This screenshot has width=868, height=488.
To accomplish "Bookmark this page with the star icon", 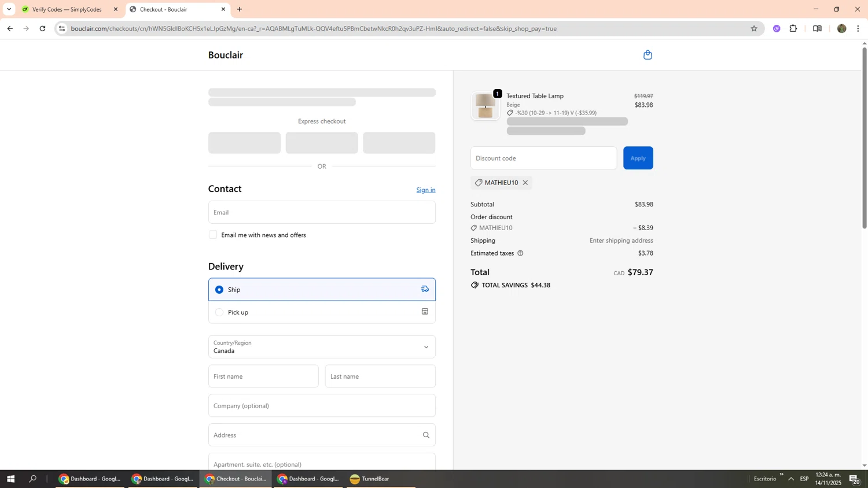I will pyautogui.click(x=753, y=28).
